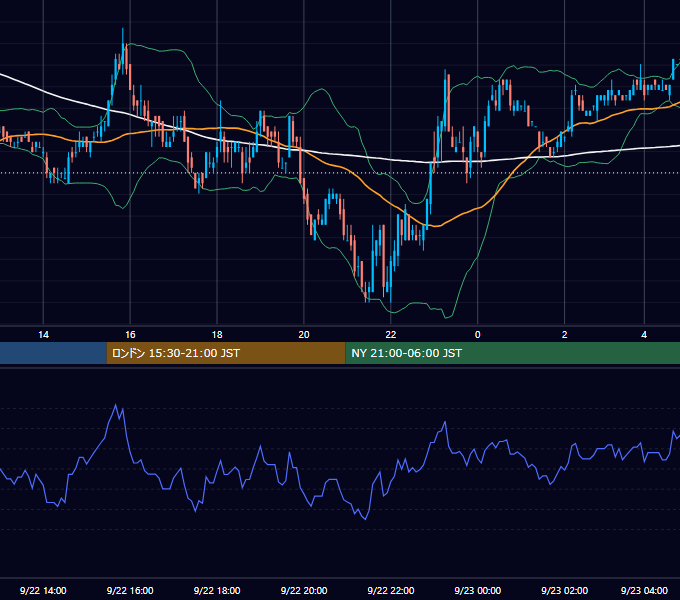
Task: Click the date label 9/22 18:00
Action: point(217,590)
